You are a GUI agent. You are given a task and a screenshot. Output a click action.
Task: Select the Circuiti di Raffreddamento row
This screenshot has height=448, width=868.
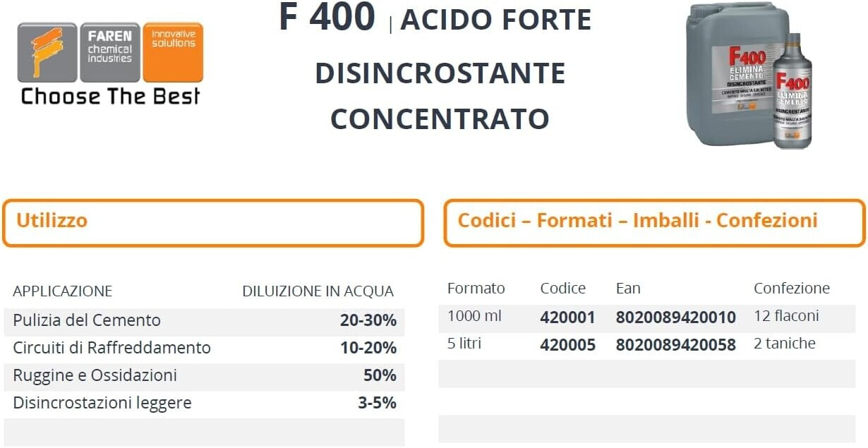204,348
